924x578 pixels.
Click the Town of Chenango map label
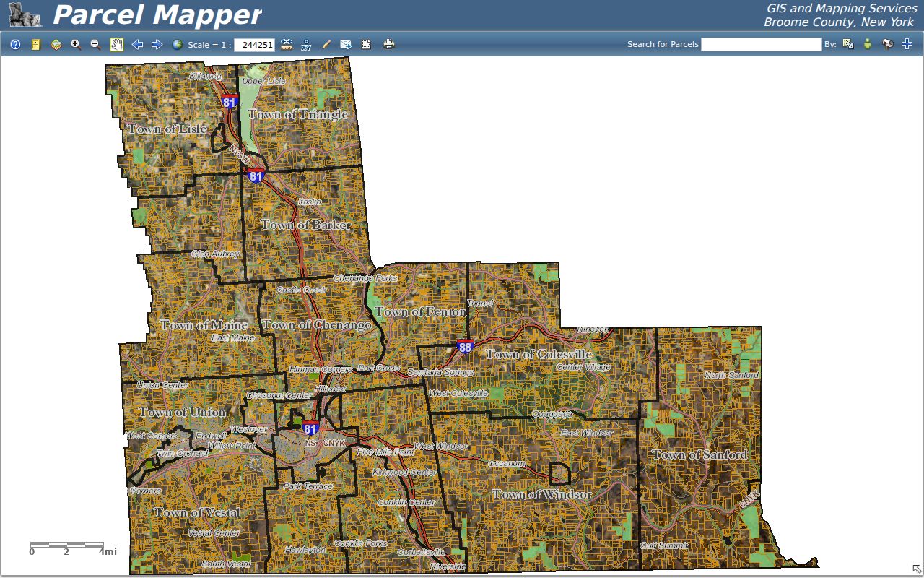coord(316,325)
